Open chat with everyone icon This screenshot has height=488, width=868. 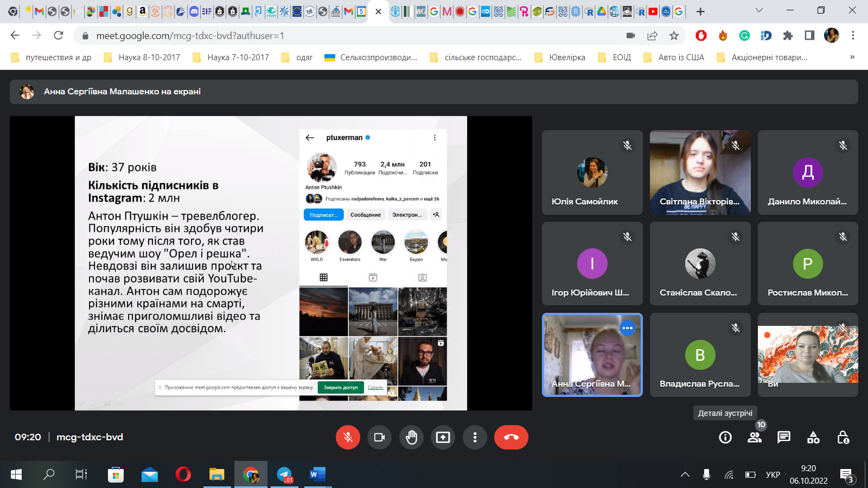[784, 438]
